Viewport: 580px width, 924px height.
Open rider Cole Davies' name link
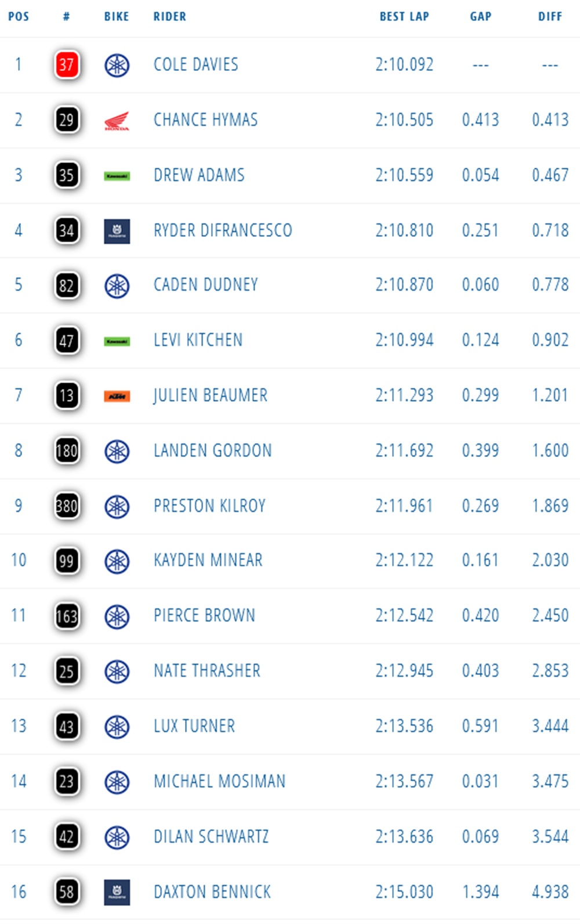(196, 64)
